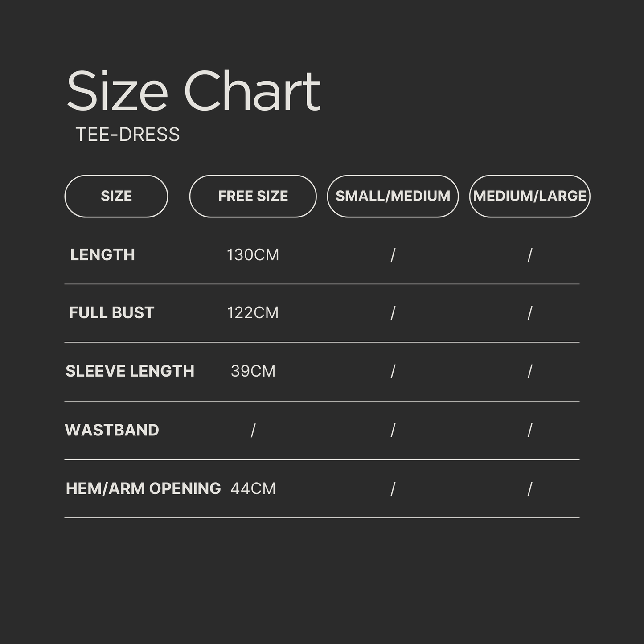Choose the SMALL/MEDIUM size pill
644x644 pixels.
coord(393,196)
